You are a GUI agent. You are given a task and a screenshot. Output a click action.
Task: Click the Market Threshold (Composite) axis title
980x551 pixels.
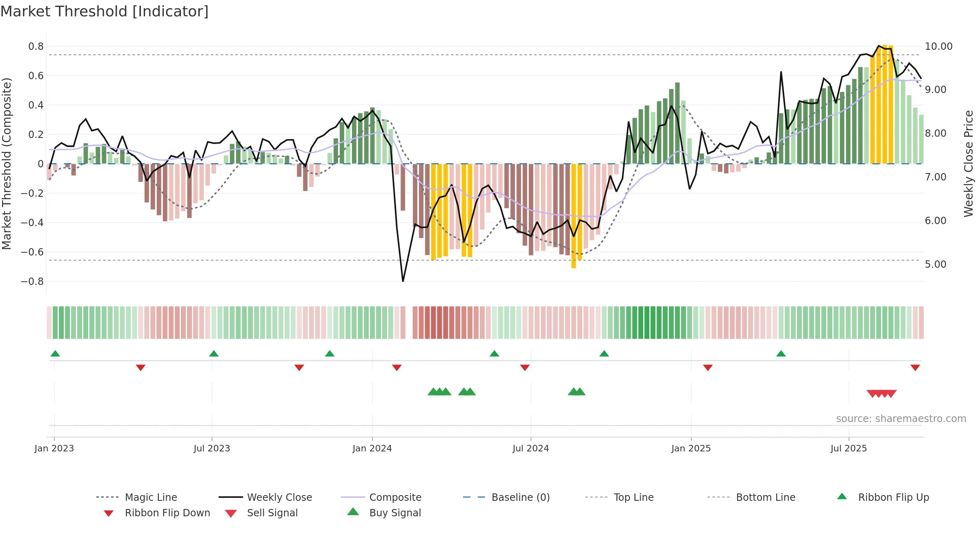pos(7,164)
